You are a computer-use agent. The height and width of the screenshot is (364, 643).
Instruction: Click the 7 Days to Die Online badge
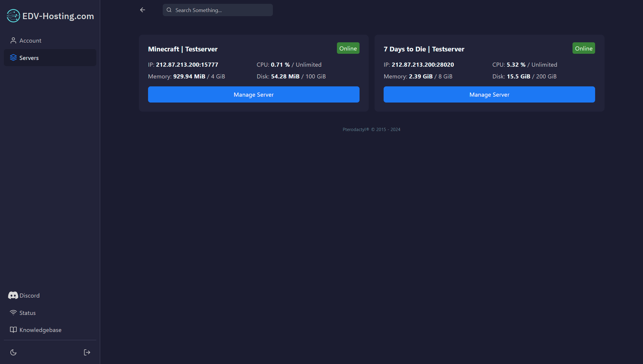point(584,48)
